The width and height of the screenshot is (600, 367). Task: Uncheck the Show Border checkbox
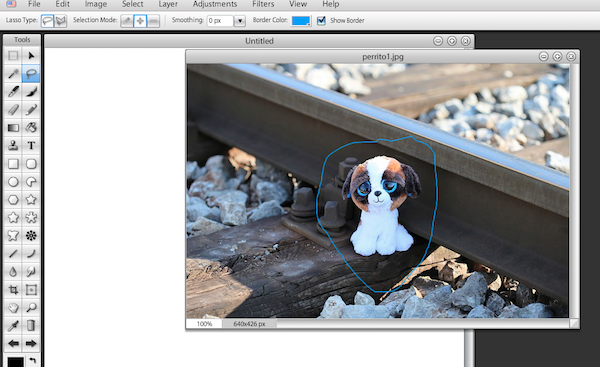point(321,21)
